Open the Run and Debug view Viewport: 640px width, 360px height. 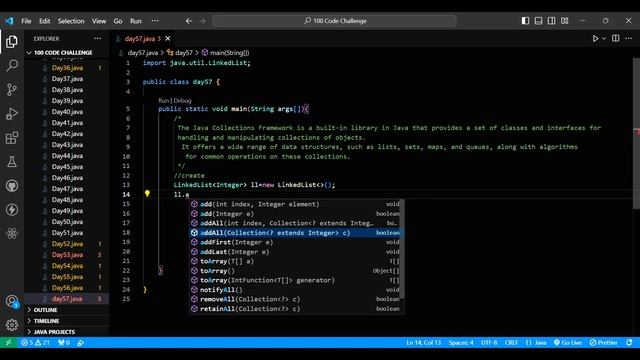point(12,113)
